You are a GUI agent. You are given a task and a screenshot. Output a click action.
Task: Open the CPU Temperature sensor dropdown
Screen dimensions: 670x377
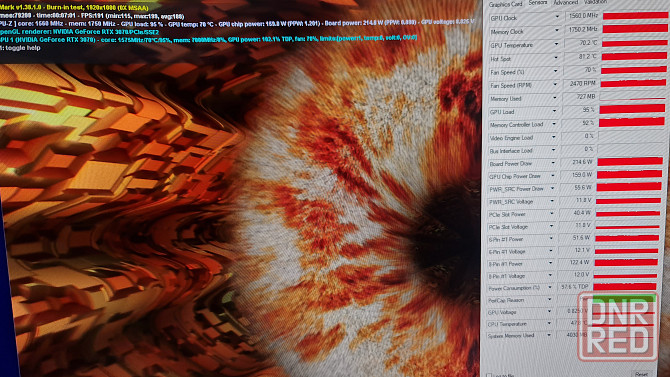pos(549,324)
